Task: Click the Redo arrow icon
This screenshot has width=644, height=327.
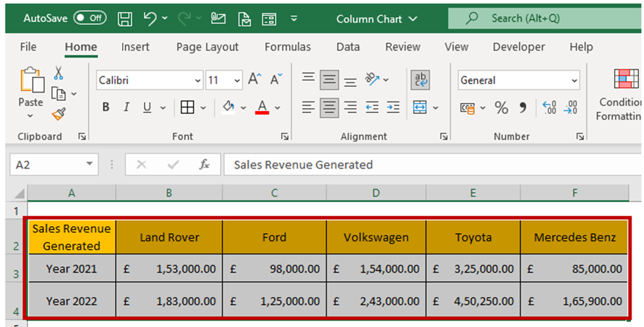Action: (x=184, y=19)
